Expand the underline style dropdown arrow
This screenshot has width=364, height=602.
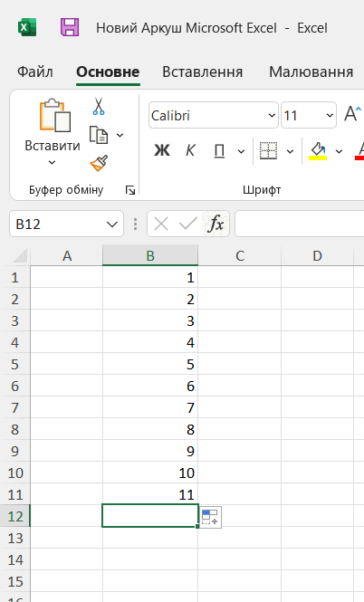[241, 151]
